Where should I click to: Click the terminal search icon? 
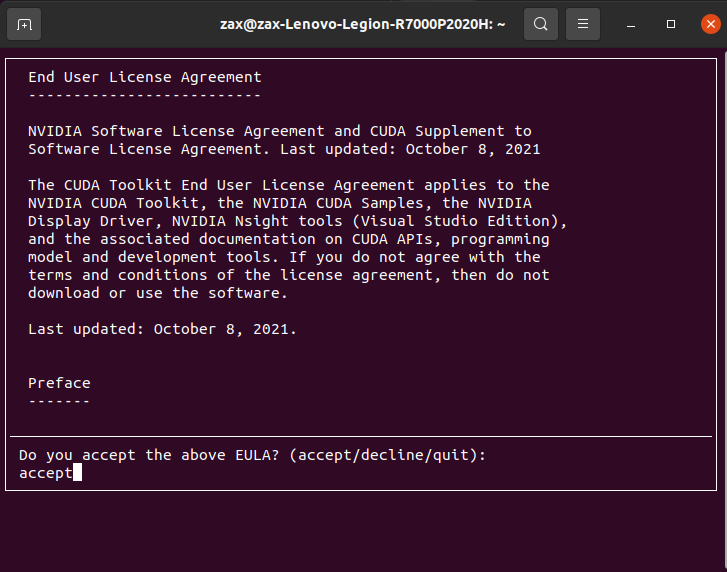tap(541, 24)
